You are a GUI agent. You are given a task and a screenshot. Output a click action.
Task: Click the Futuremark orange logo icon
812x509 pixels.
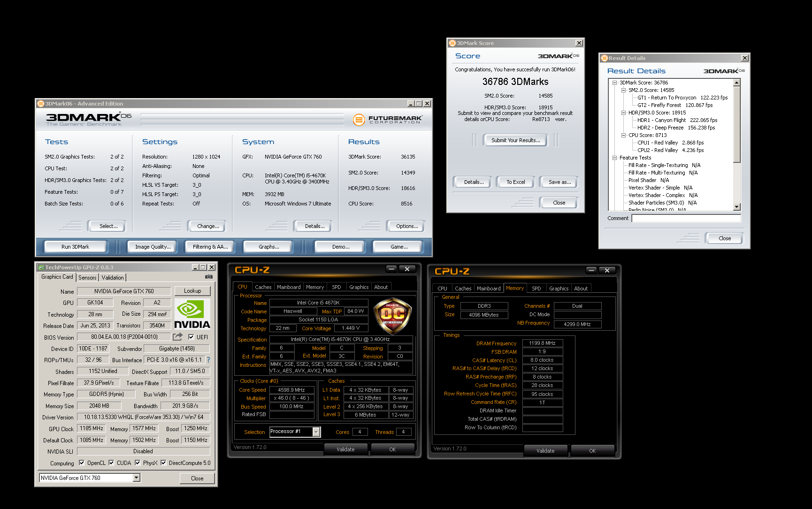point(359,120)
